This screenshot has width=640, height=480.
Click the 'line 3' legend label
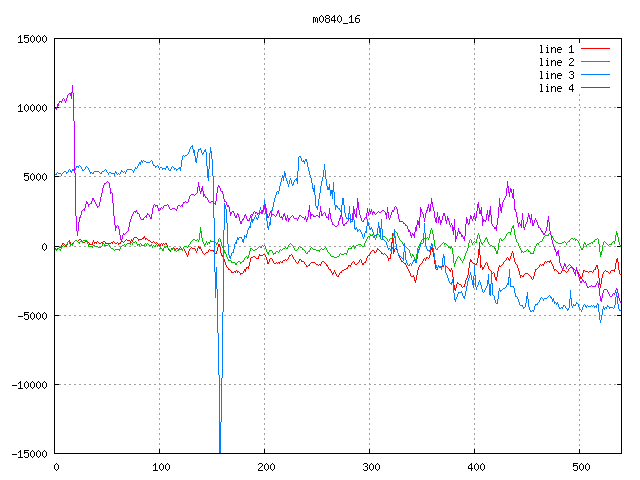556,75
